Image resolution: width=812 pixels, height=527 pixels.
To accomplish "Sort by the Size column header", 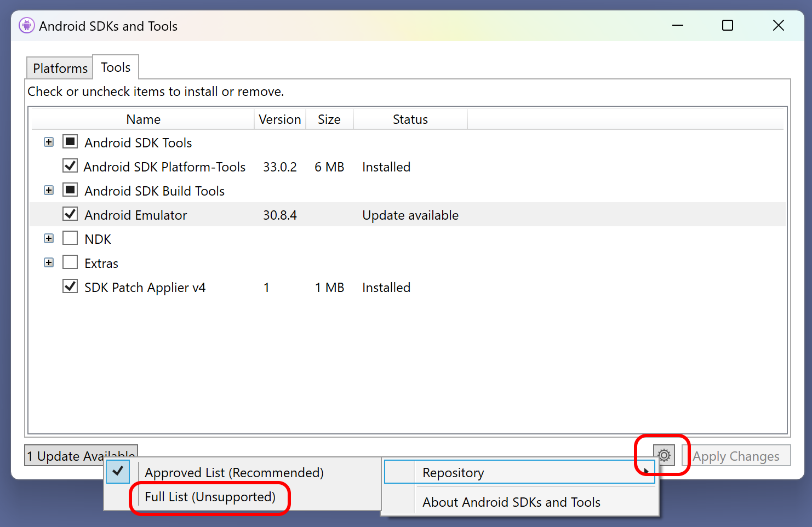I will [x=329, y=119].
